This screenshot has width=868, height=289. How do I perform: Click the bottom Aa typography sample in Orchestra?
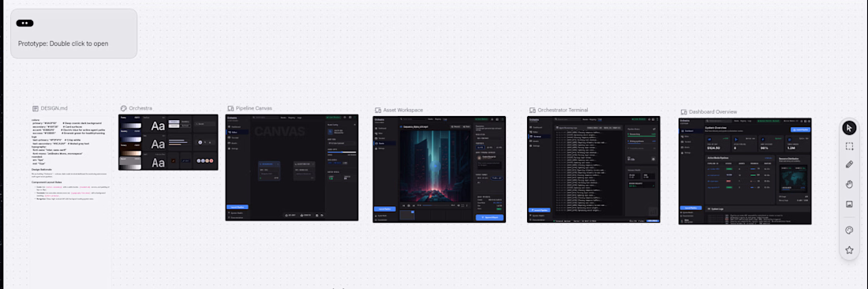(x=158, y=163)
